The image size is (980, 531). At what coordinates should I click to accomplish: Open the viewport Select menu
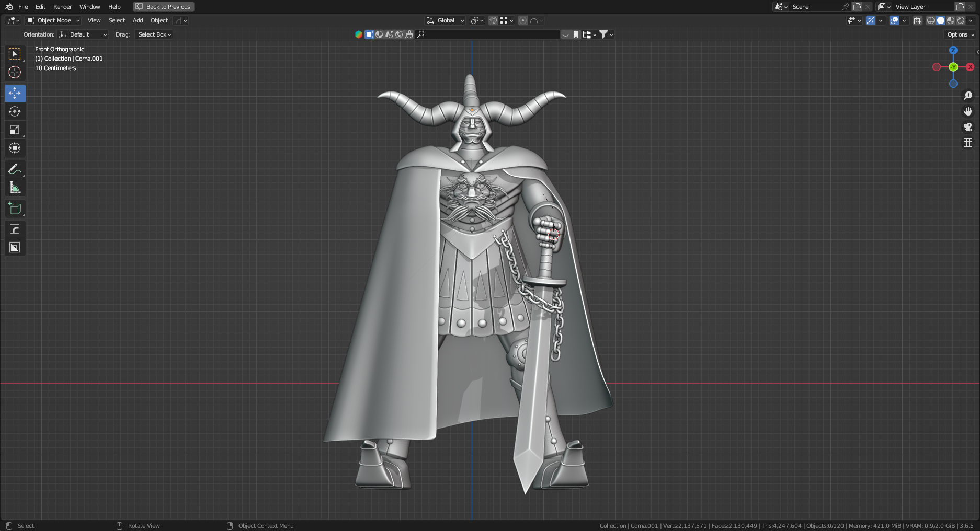[117, 20]
